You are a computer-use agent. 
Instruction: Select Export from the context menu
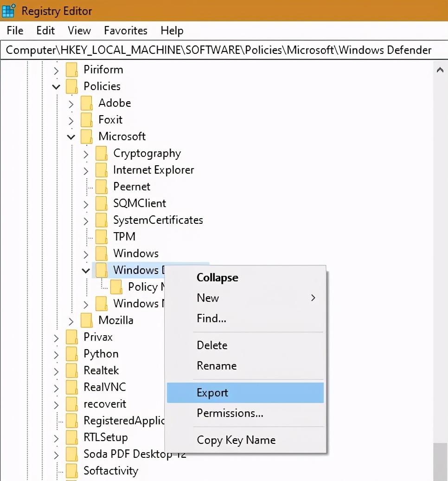(x=212, y=392)
